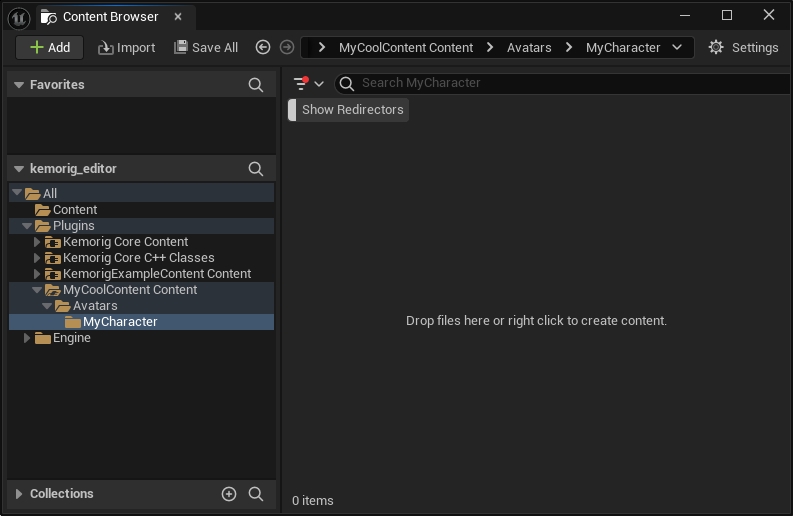Collapse the Favorites section

coord(19,85)
